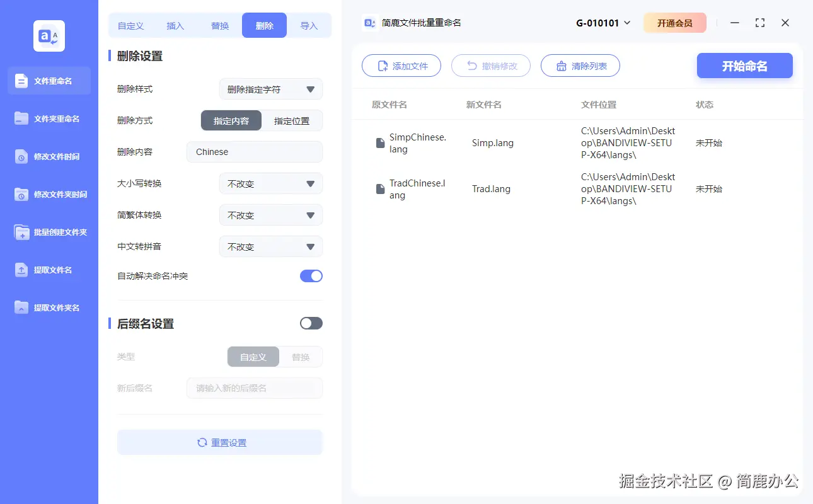
Task: Click the 清除列表 broom icon
Action: pos(562,65)
